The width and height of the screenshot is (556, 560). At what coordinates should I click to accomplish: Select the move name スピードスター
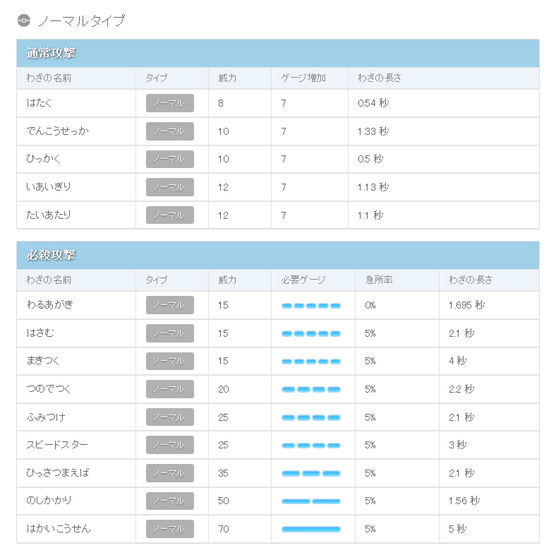pos(57,445)
